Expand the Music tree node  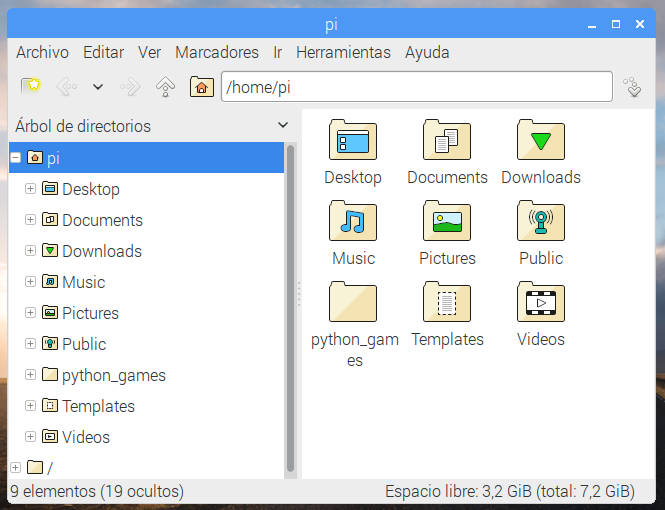click(x=30, y=281)
